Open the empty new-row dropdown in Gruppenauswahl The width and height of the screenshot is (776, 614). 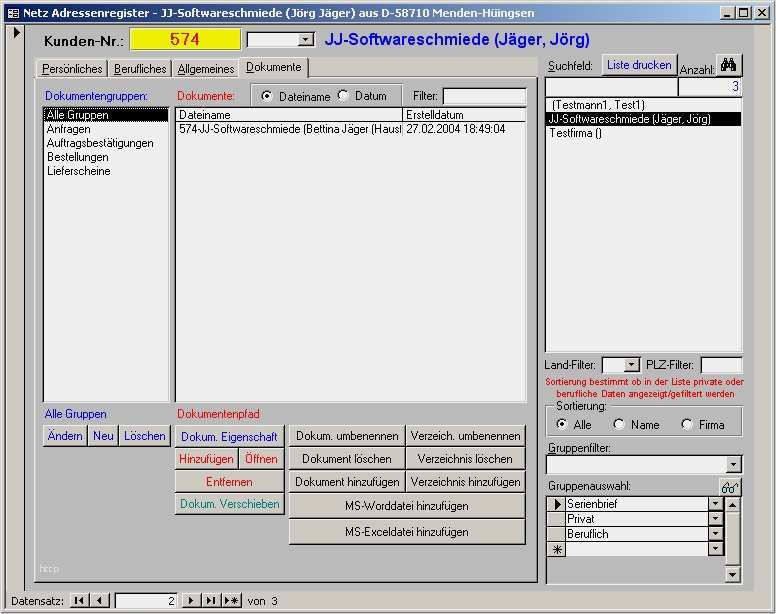click(716, 549)
